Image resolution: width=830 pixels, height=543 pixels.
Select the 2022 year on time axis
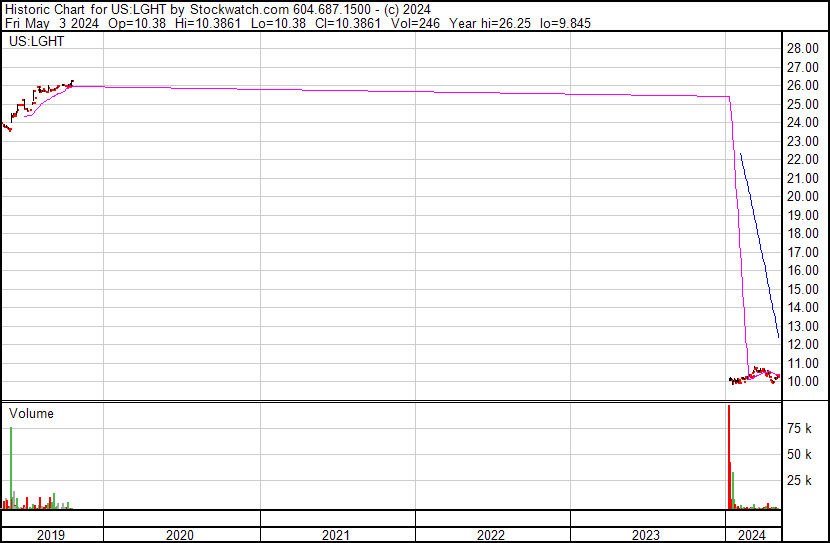click(x=491, y=535)
